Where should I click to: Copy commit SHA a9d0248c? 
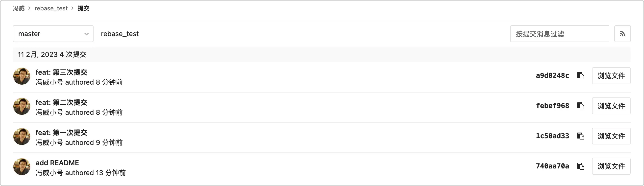point(580,76)
